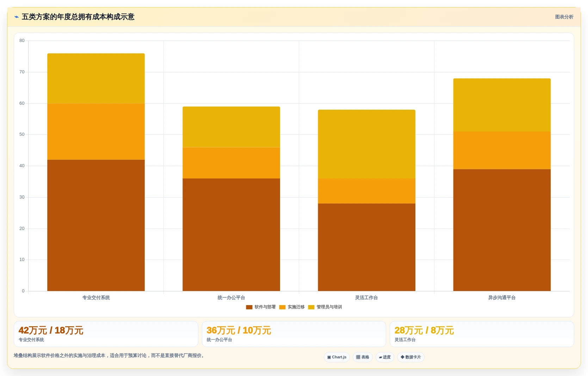Click the 图表分析 label in the header
The width and height of the screenshot is (588, 376).
click(564, 17)
